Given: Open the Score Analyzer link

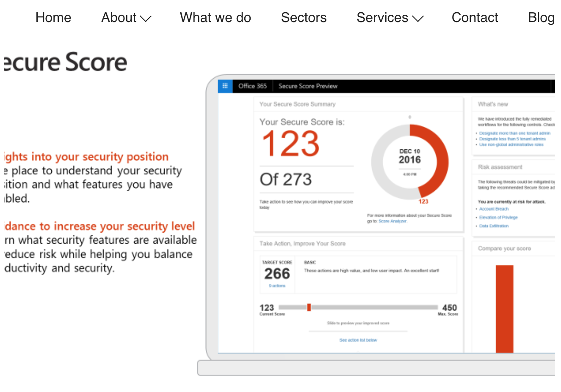Looking at the screenshot, I should tap(392, 221).
